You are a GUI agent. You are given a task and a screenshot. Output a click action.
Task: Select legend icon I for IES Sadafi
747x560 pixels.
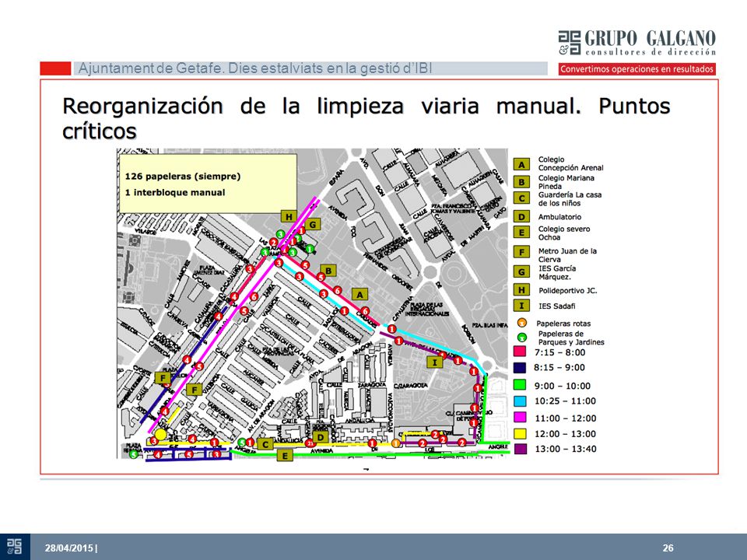(521, 306)
